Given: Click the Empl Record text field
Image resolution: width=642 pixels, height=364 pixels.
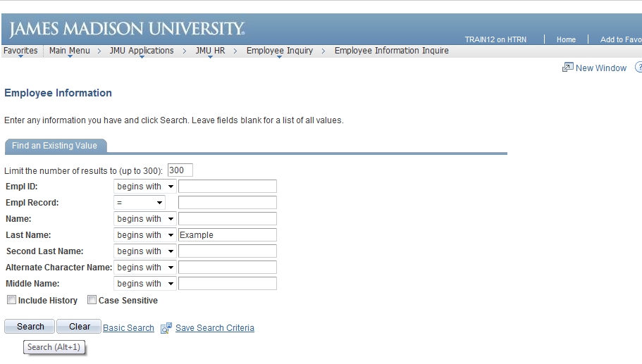Looking at the screenshot, I should tap(227, 203).
